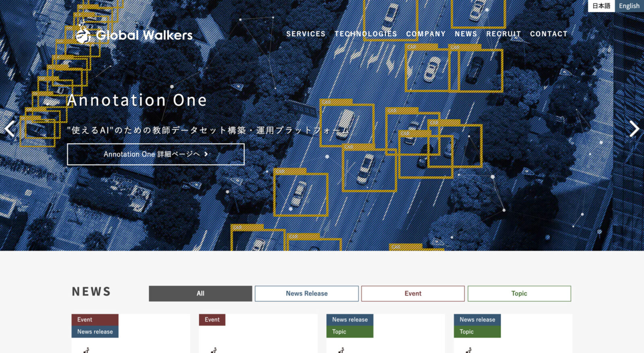Image resolution: width=644 pixels, height=353 pixels.
Task: Click the Global Walkers logo
Action: (x=134, y=35)
